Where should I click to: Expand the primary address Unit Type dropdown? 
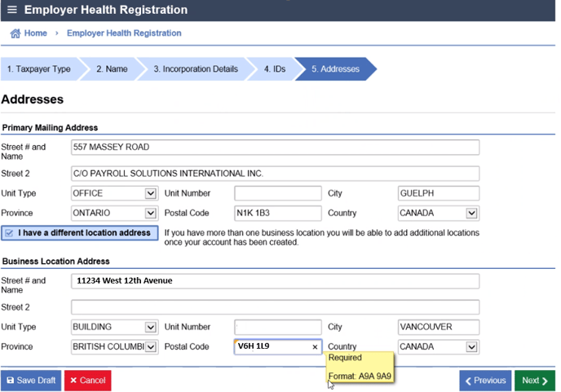pos(150,194)
